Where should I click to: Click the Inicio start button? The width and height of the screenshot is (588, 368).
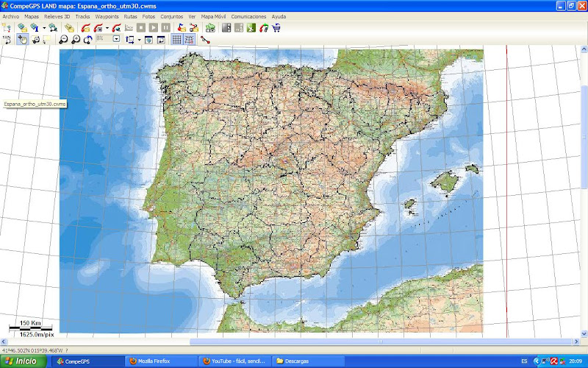(x=24, y=361)
